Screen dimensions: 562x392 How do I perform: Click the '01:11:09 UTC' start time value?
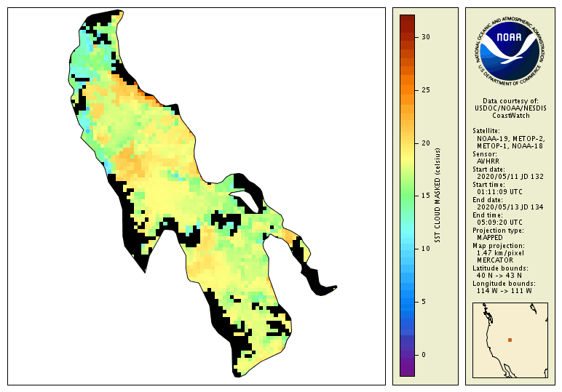tap(499, 192)
